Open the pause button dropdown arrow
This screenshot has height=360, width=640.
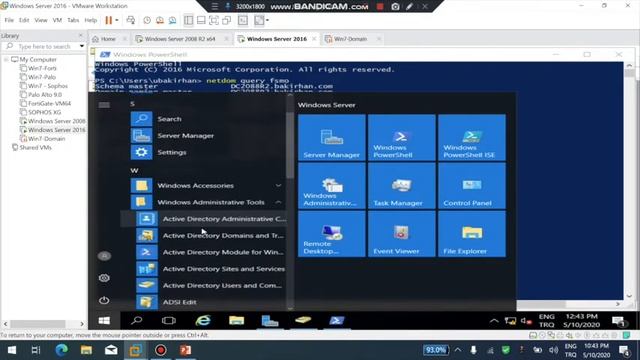coord(117,20)
